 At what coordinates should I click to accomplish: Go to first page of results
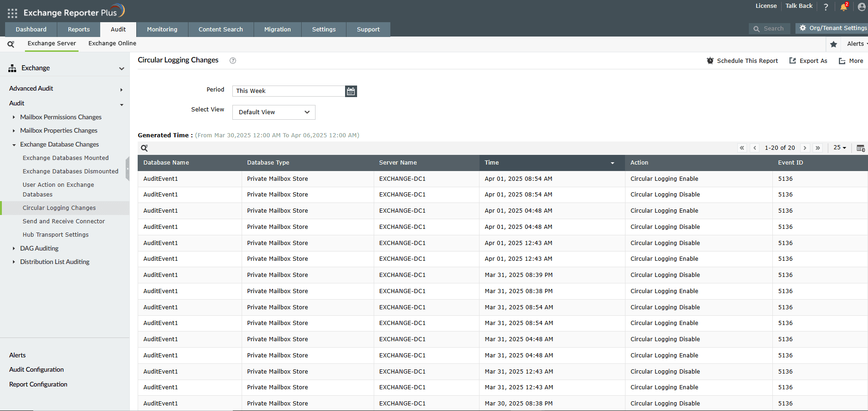(x=742, y=148)
